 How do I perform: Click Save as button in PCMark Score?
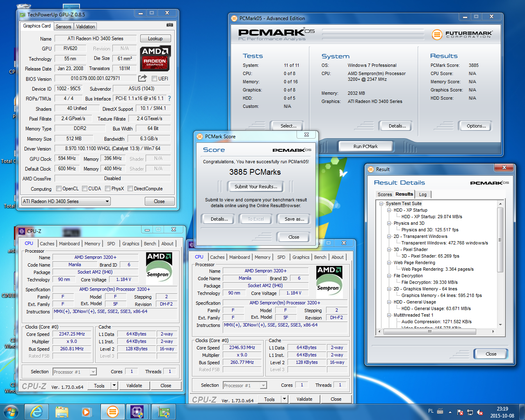(x=294, y=219)
